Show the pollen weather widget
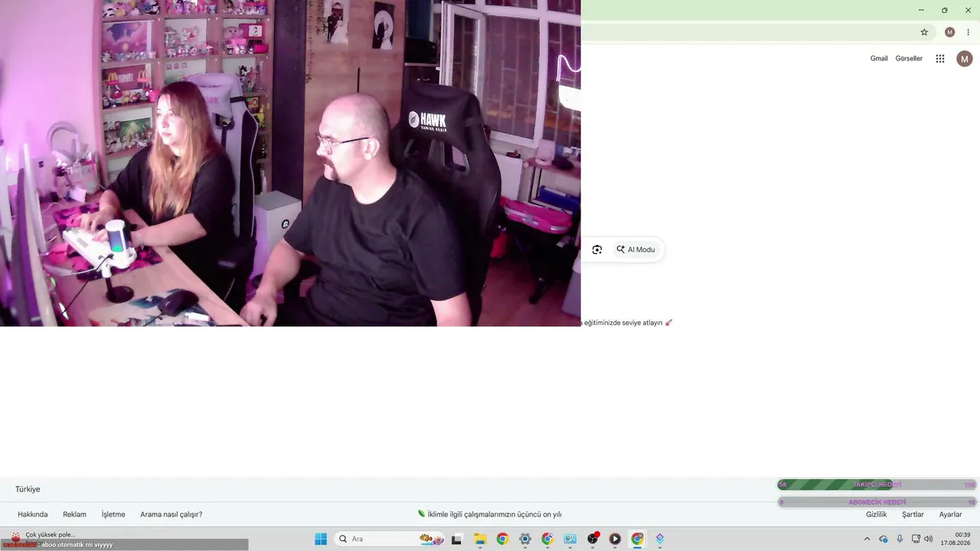This screenshot has height=551, width=980. pyautogui.click(x=42, y=538)
